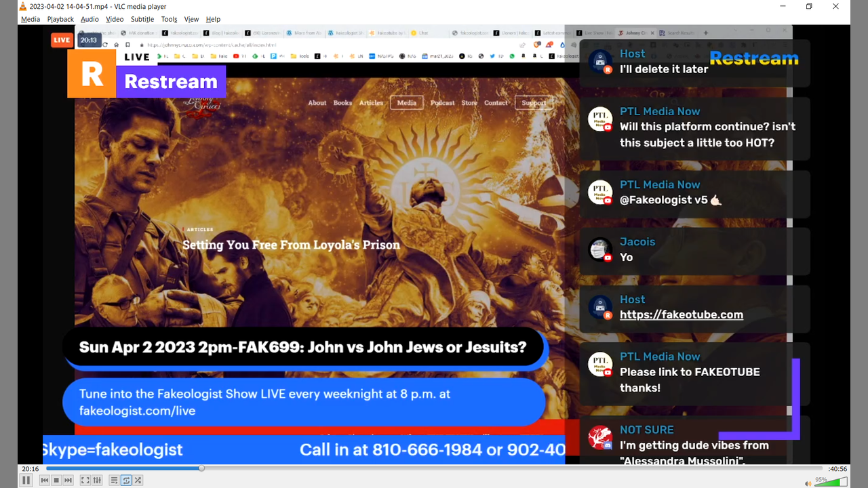Click the seek bar position handle
Screen dimensions: 868x488
coord(201,468)
